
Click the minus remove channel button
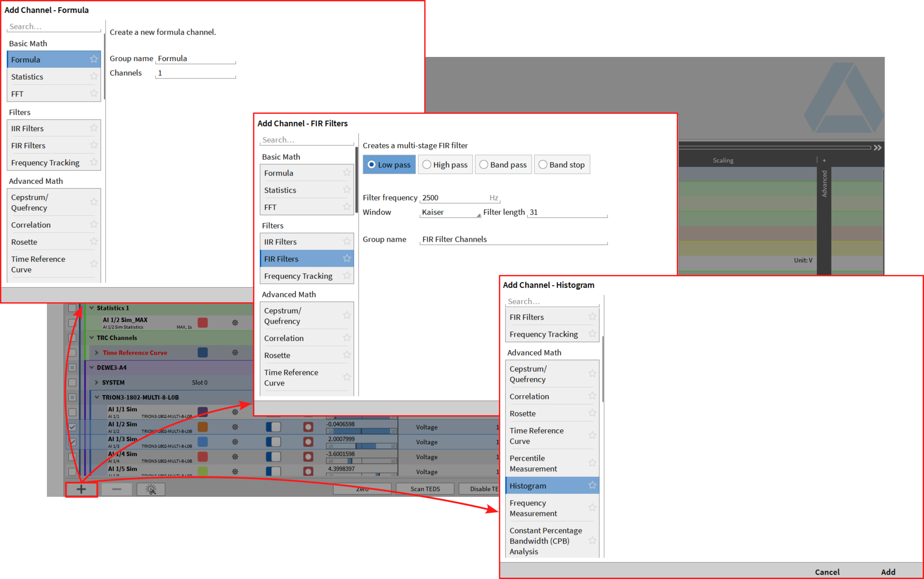click(117, 489)
